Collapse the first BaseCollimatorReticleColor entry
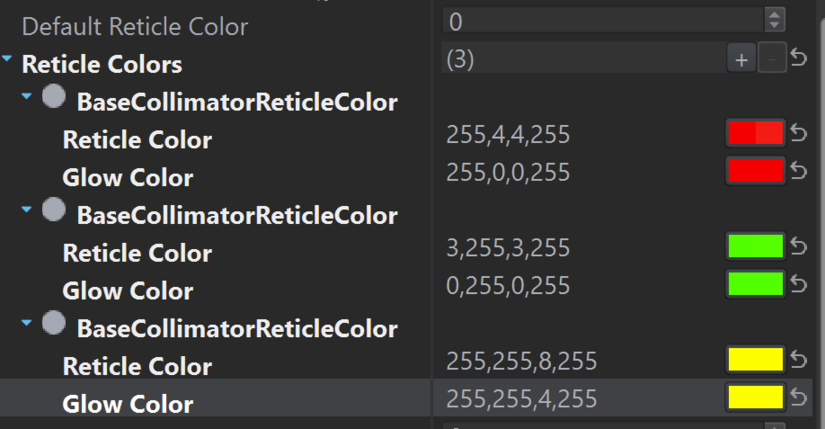 pyautogui.click(x=28, y=98)
